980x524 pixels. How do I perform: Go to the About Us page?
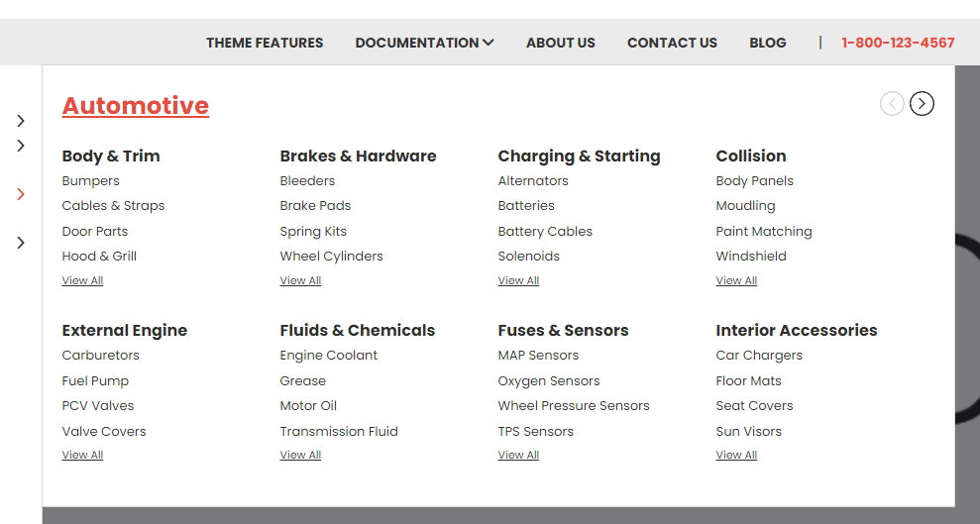coord(561,43)
